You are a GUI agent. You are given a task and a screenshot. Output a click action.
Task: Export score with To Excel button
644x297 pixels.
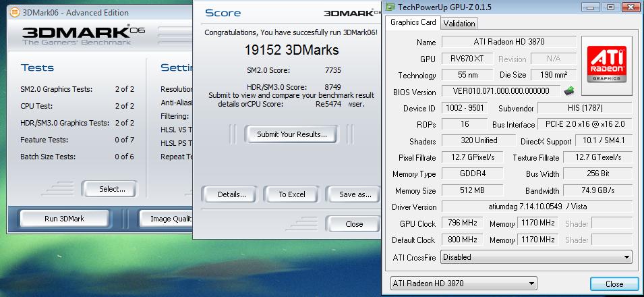291,194
